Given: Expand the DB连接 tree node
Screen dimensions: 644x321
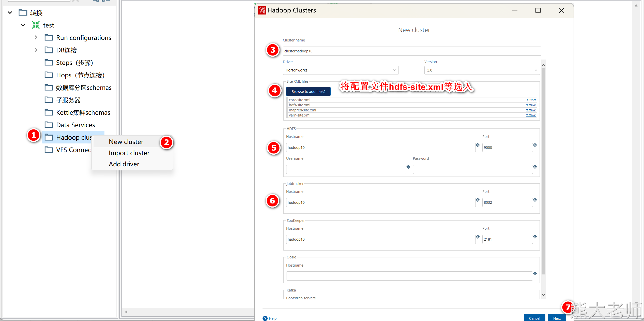Looking at the screenshot, I should click(x=36, y=50).
